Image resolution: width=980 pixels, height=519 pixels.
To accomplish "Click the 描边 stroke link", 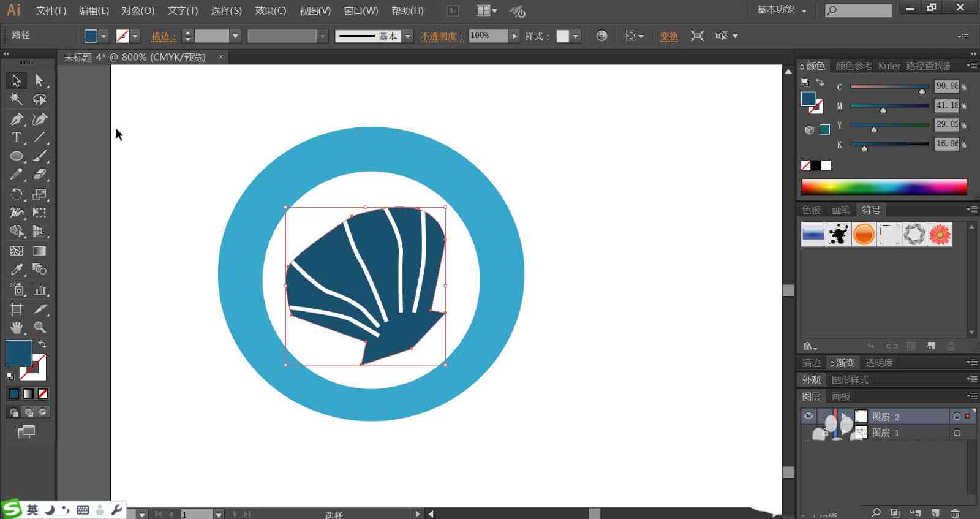I will click(164, 36).
